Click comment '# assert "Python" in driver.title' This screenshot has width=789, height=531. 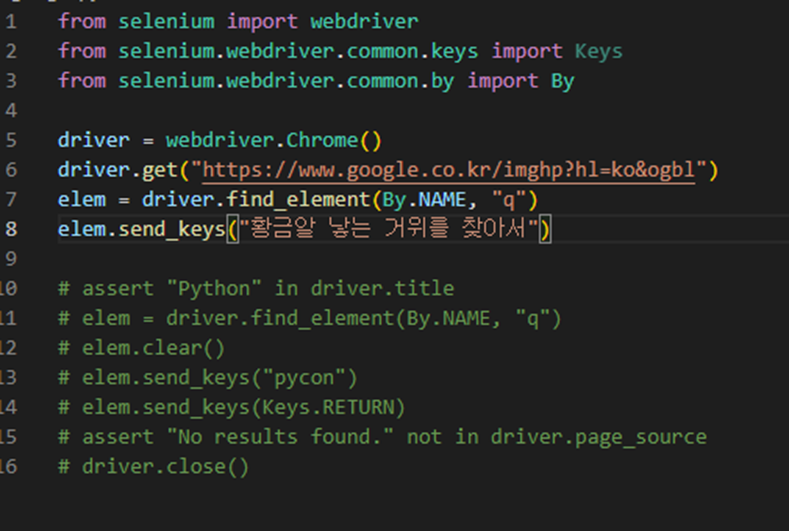coord(256,289)
